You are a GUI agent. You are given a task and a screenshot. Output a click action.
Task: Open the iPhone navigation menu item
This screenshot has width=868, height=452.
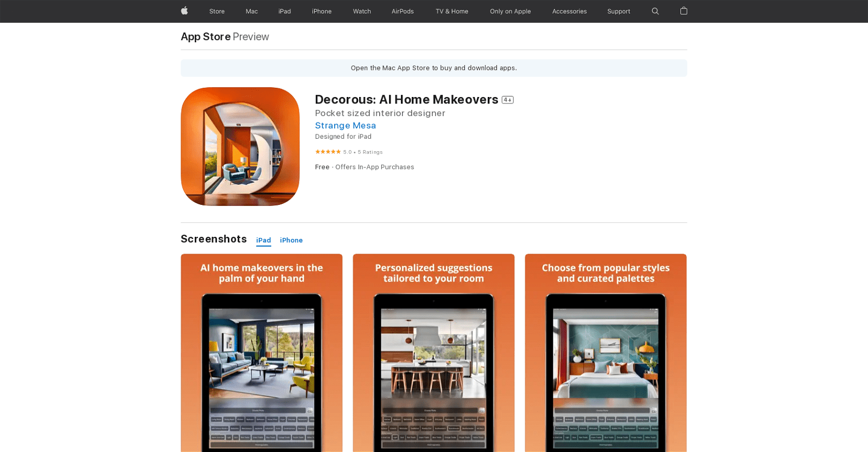click(322, 11)
